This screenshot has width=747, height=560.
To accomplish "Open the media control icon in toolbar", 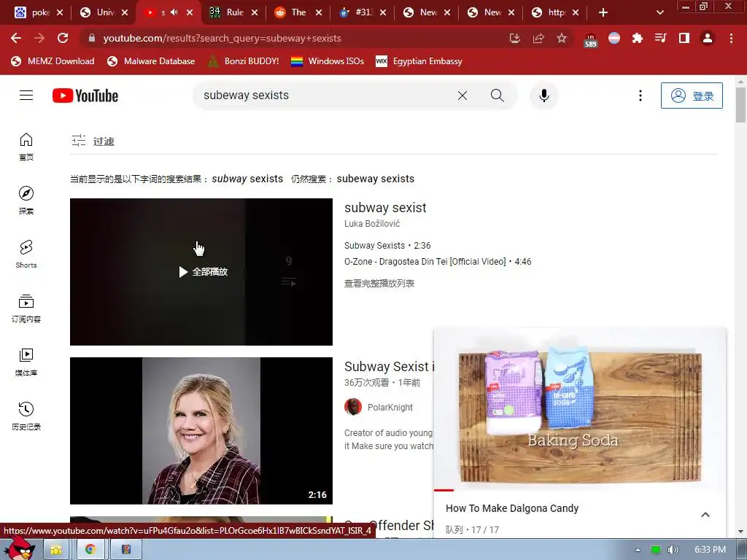I will pos(661,38).
